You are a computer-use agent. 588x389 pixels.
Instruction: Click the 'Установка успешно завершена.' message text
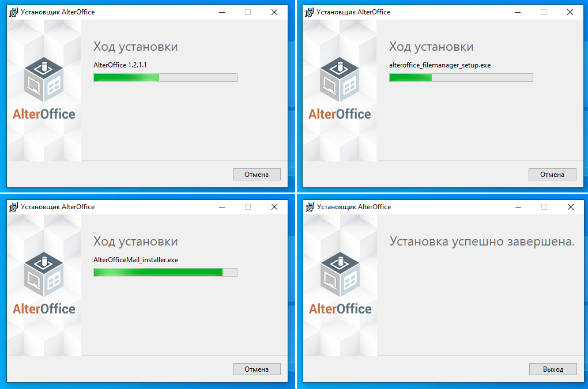tap(482, 241)
